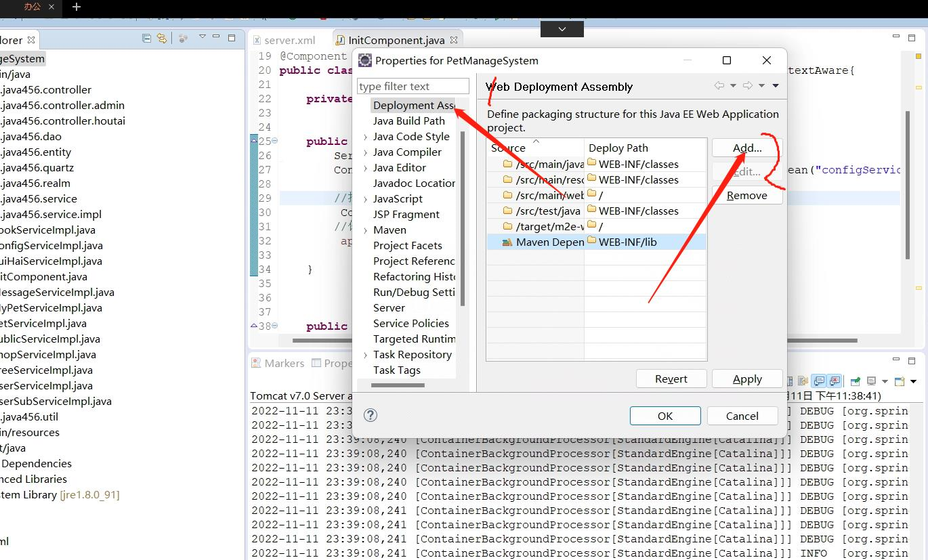This screenshot has height=560, width=928.
Task: Click the Remove button
Action: point(748,195)
